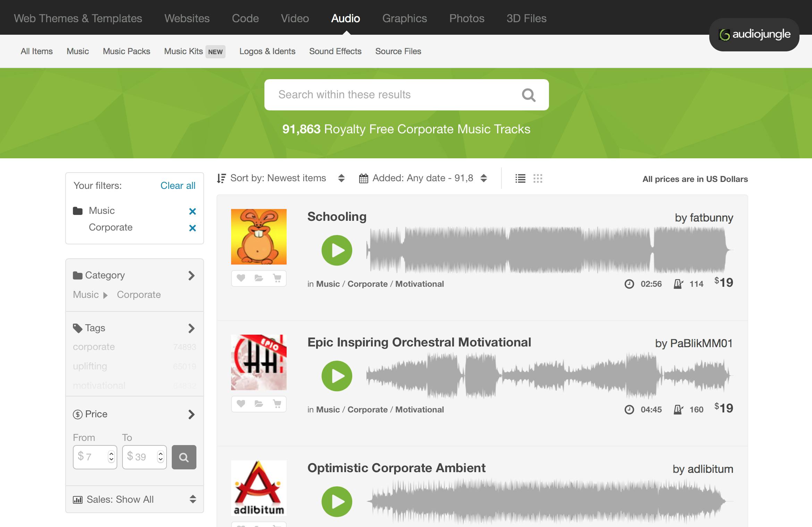Switch to grid view layout

click(x=538, y=178)
